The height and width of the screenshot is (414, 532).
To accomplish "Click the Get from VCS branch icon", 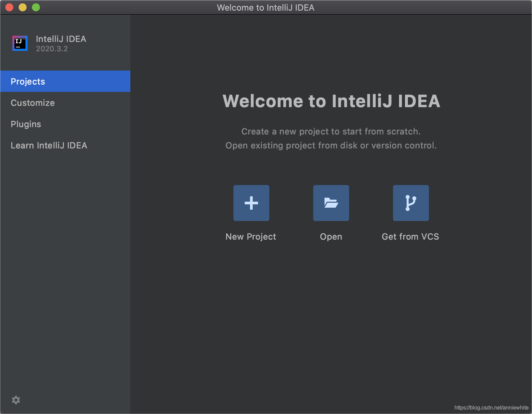I will pos(411,203).
